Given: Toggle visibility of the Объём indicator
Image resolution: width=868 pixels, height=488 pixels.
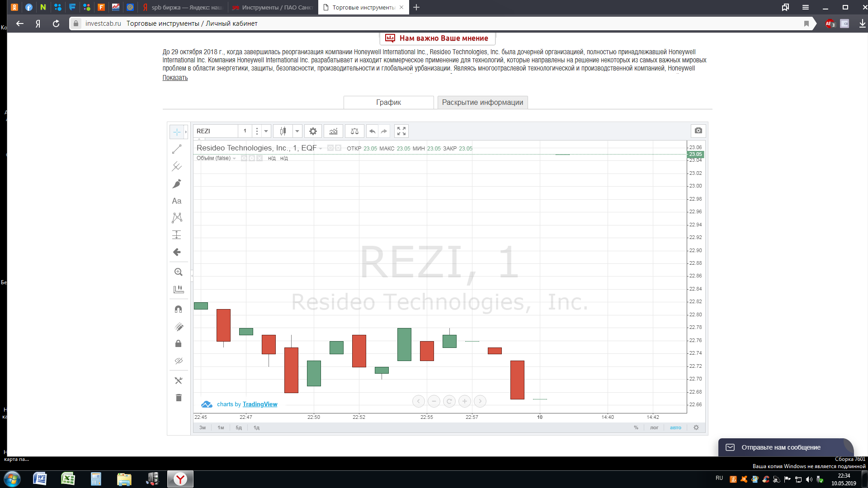Looking at the screenshot, I should [x=244, y=158].
